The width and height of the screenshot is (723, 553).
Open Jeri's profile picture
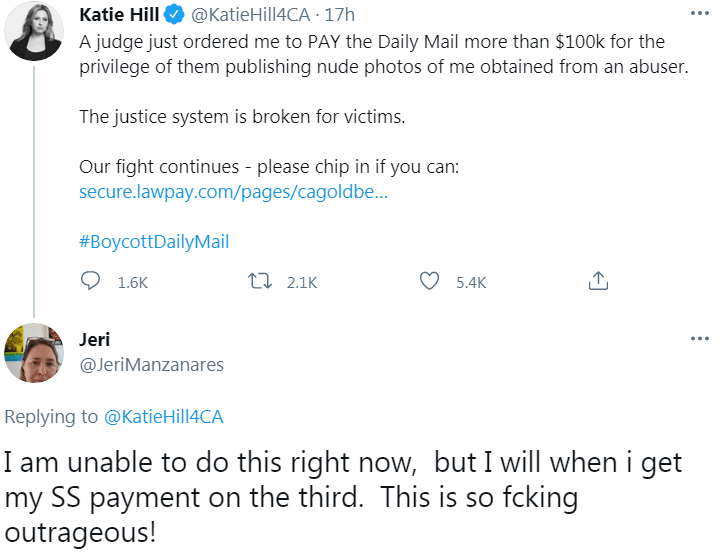click(35, 353)
